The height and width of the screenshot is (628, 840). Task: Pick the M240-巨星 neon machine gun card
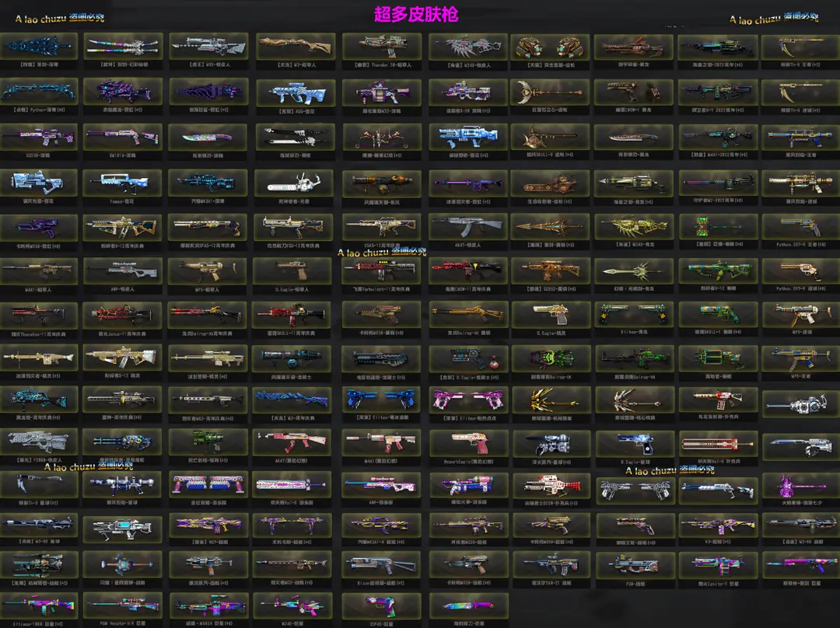tap(293, 606)
